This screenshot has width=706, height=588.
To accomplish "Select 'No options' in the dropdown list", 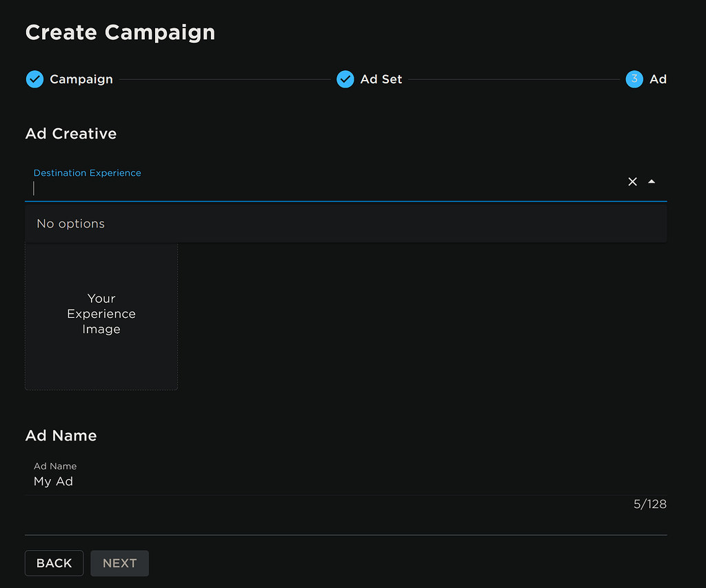I will click(x=71, y=223).
